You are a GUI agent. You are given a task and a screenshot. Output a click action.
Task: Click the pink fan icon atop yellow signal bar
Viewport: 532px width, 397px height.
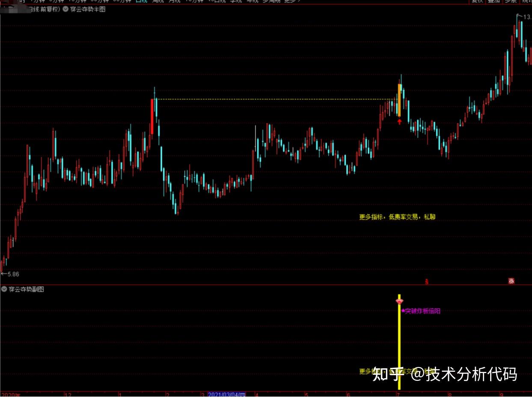pos(399,301)
